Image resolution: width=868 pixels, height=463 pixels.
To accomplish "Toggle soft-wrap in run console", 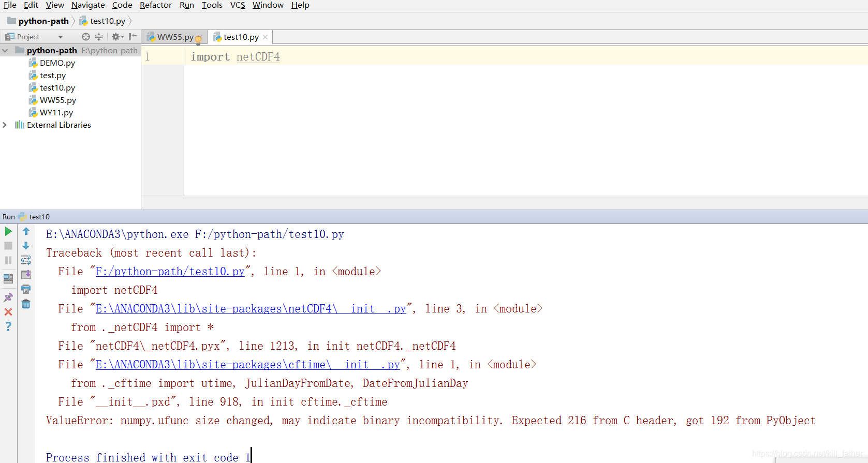I will [26, 260].
